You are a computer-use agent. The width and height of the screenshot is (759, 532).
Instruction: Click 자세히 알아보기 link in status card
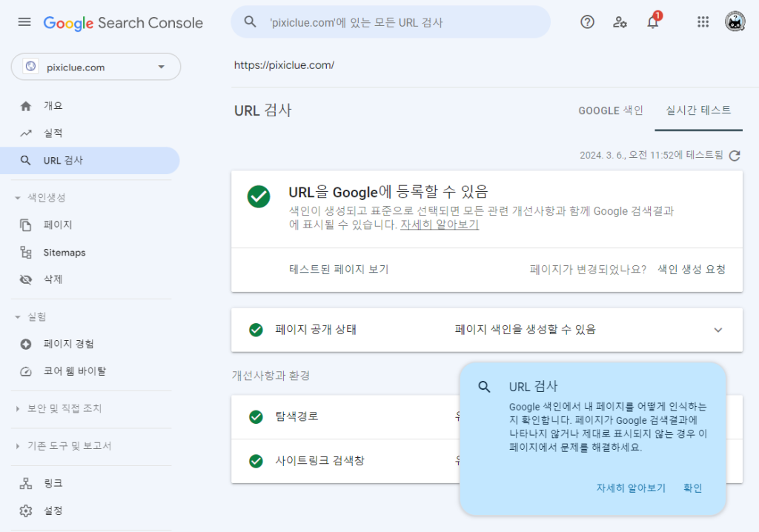point(440,225)
